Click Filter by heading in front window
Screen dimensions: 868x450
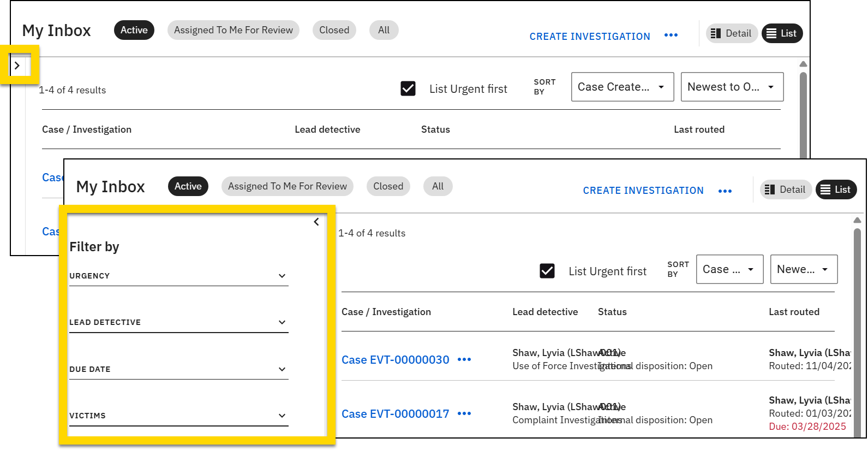pos(94,247)
